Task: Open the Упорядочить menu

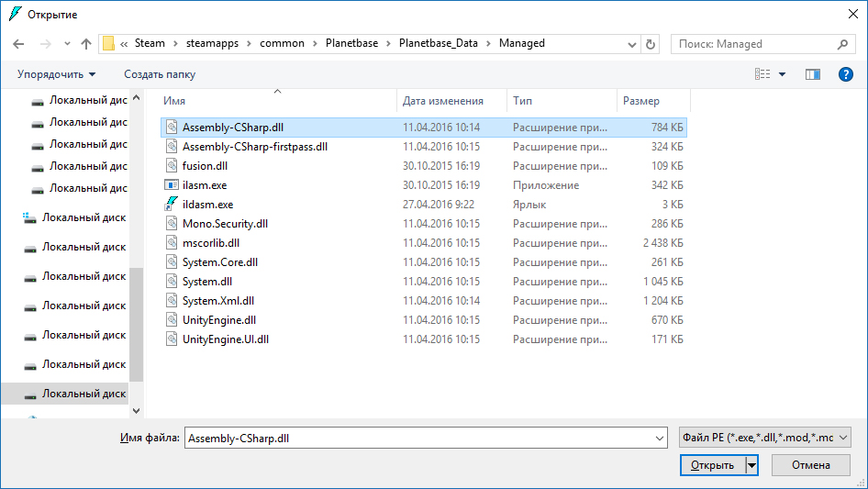Action: pos(56,74)
